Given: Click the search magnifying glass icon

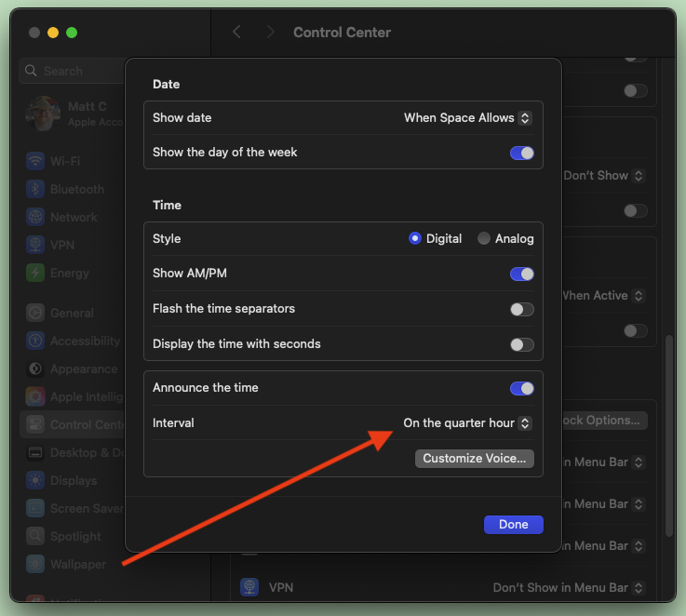Looking at the screenshot, I should (31, 71).
